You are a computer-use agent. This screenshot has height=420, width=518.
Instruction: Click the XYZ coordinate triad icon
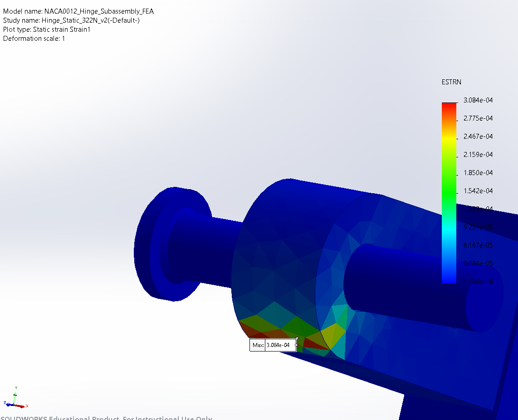[15, 398]
